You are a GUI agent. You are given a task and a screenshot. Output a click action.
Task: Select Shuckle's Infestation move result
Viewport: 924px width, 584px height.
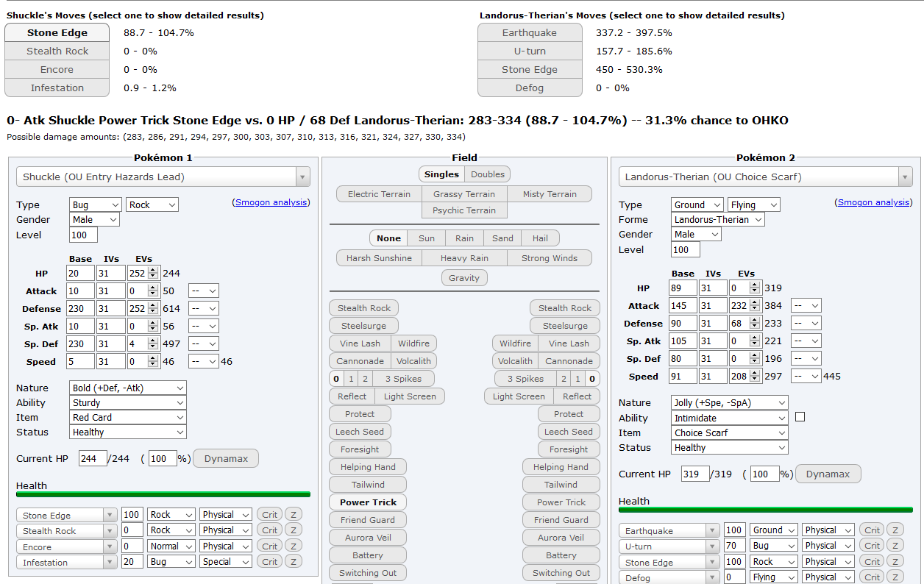pos(57,88)
